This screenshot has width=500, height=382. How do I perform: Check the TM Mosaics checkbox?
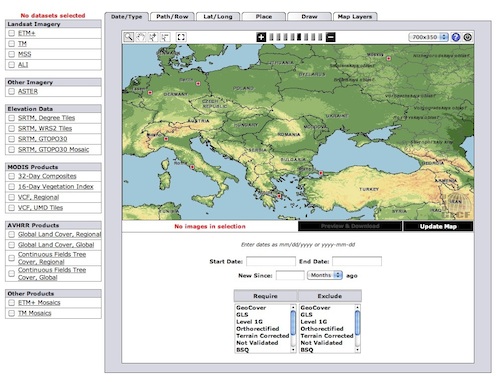[12, 313]
